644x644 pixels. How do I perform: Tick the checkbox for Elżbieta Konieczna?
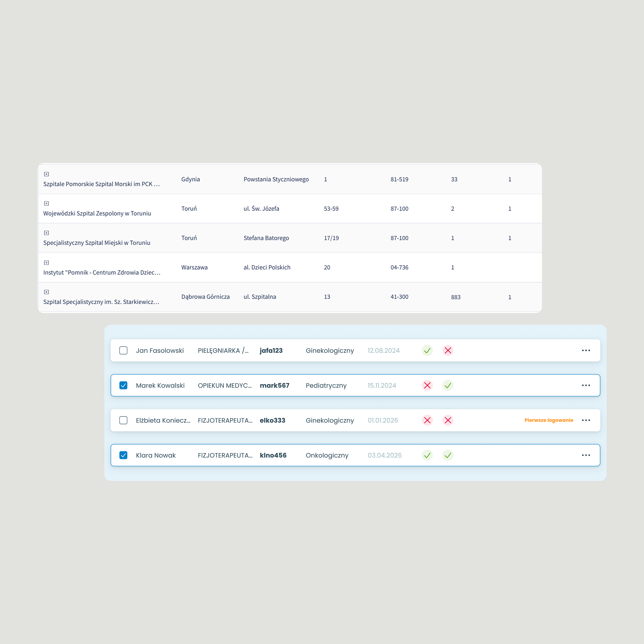pyautogui.click(x=123, y=420)
